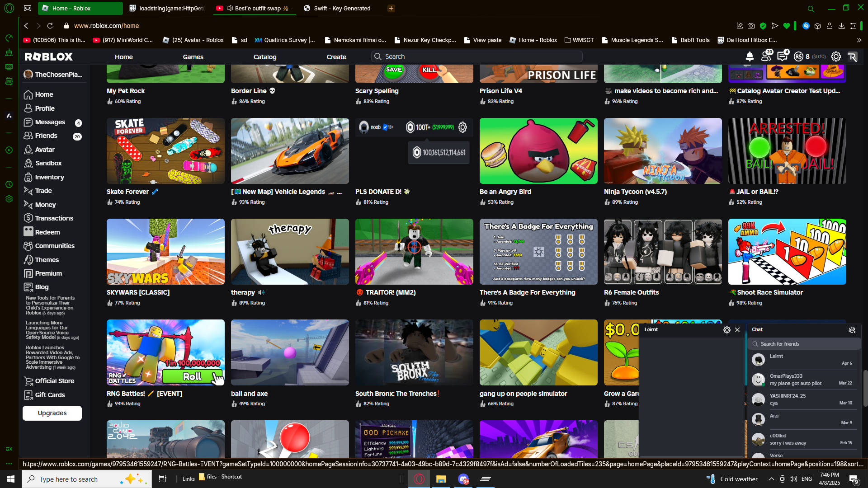
Task: Open the Gift Cards link
Action: click(50, 395)
